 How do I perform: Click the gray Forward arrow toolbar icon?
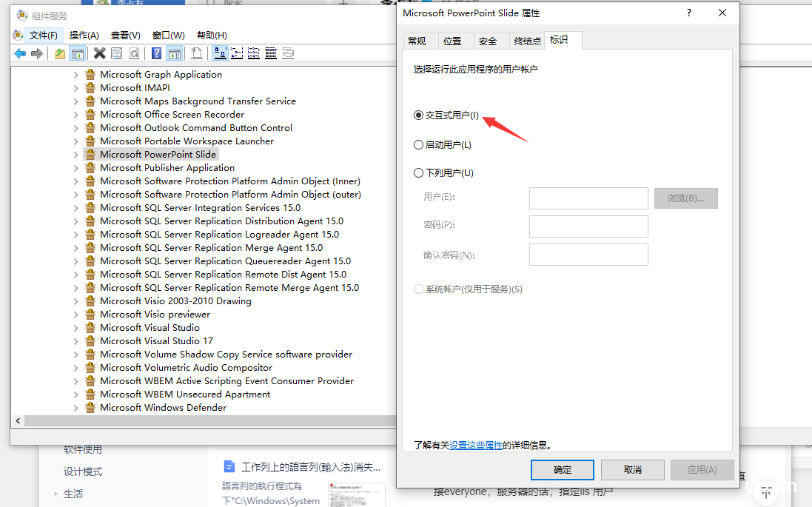click(37, 53)
